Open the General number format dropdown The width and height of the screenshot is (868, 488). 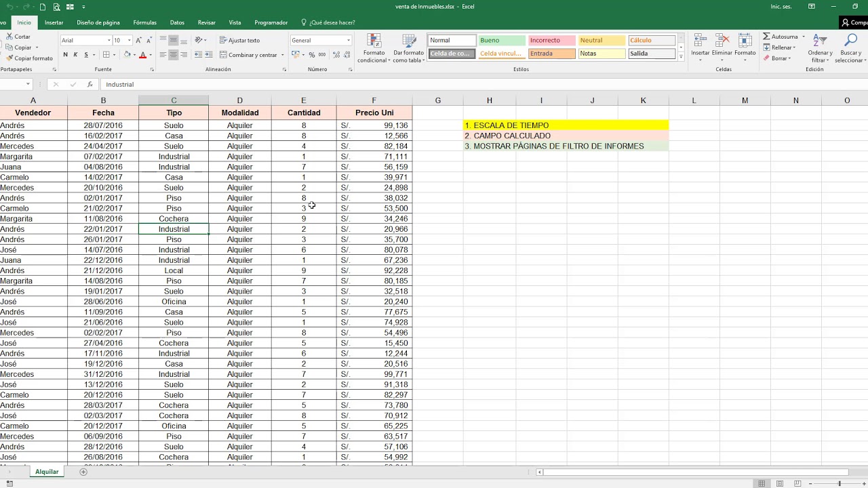349,41
